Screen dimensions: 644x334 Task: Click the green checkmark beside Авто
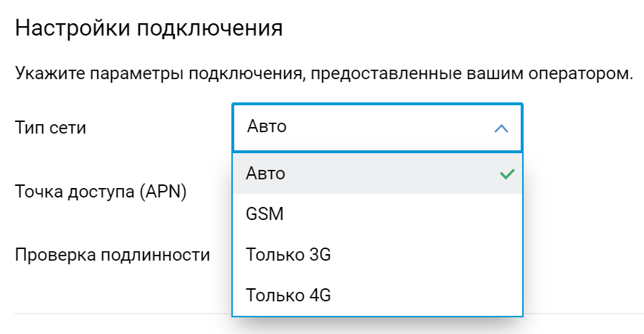pos(507,174)
